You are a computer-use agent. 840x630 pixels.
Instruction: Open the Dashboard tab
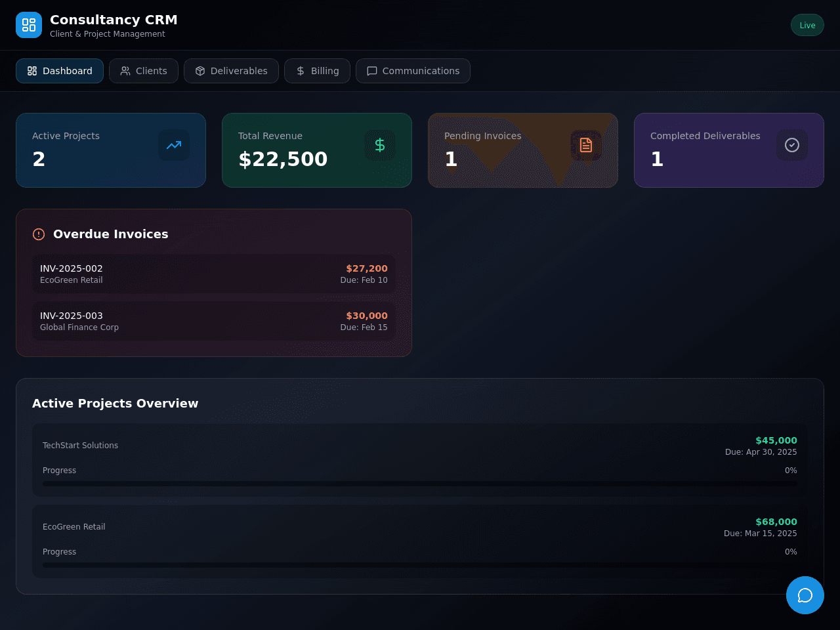coord(60,71)
